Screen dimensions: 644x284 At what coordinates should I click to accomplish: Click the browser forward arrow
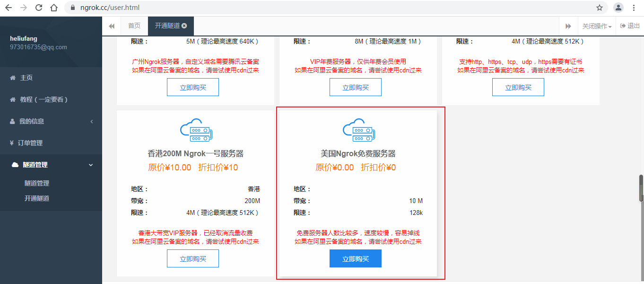tap(24, 8)
